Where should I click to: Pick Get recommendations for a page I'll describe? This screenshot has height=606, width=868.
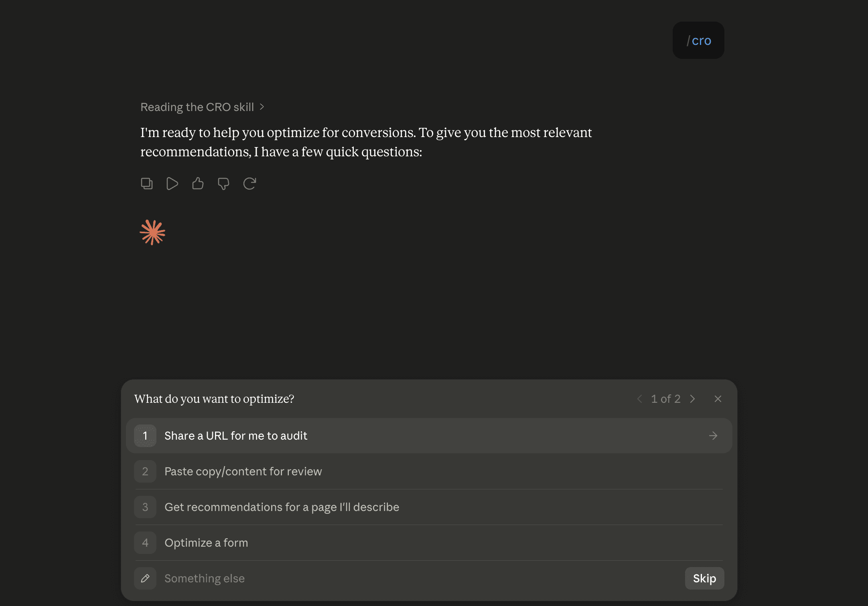429,507
